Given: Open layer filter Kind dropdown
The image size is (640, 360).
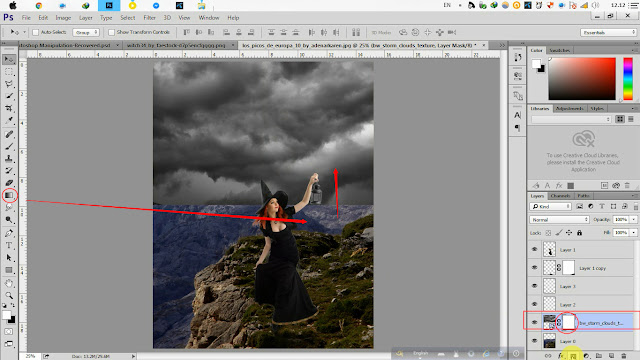Looking at the screenshot, I should pyautogui.click(x=551, y=207).
